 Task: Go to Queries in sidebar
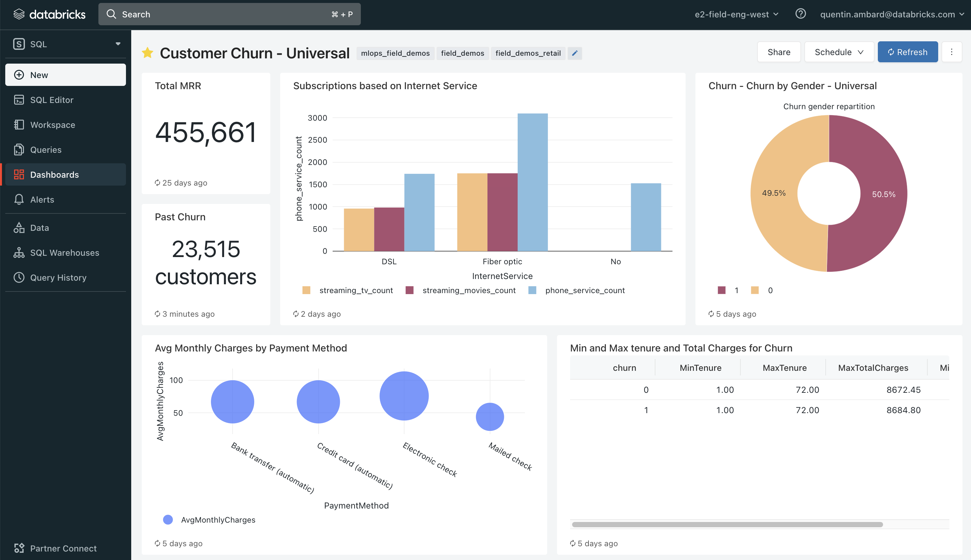(x=45, y=150)
